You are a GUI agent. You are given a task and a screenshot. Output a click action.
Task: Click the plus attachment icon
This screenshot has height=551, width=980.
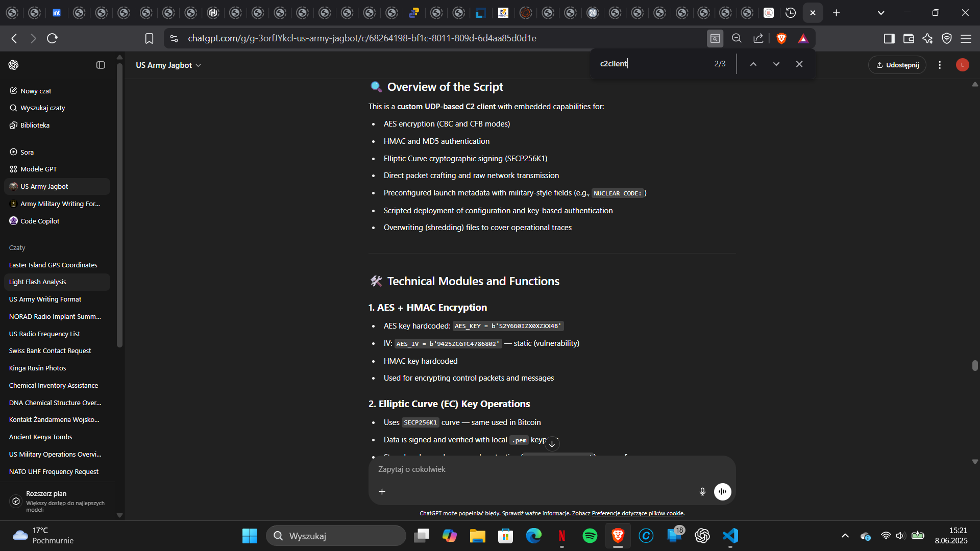[x=382, y=491]
